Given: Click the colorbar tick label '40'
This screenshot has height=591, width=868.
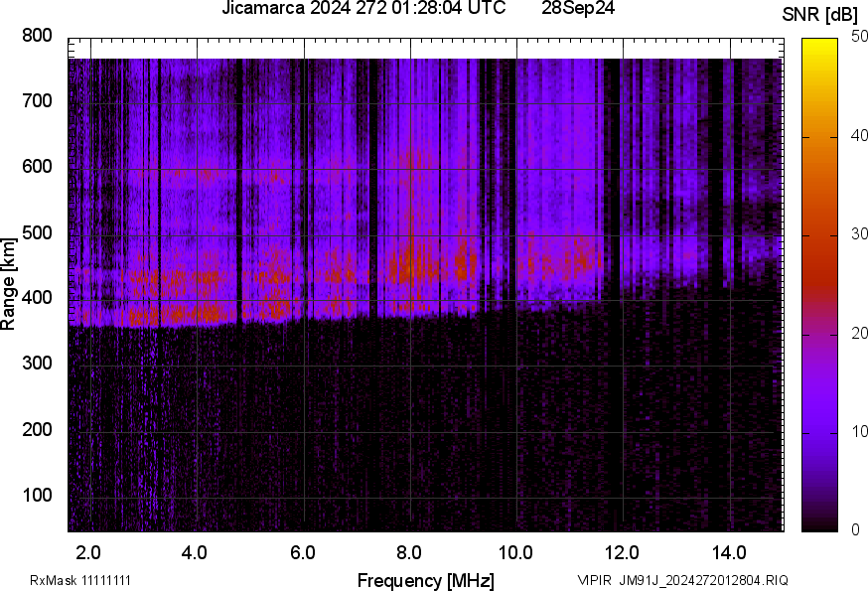Looking at the screenshot, I should tap(860, 137).
